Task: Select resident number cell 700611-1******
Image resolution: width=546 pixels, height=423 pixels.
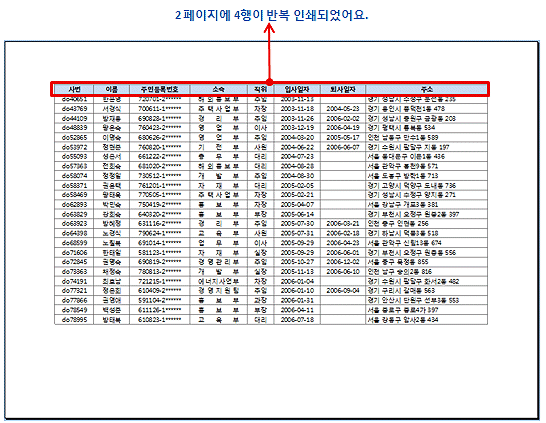Action: point(159,109)
